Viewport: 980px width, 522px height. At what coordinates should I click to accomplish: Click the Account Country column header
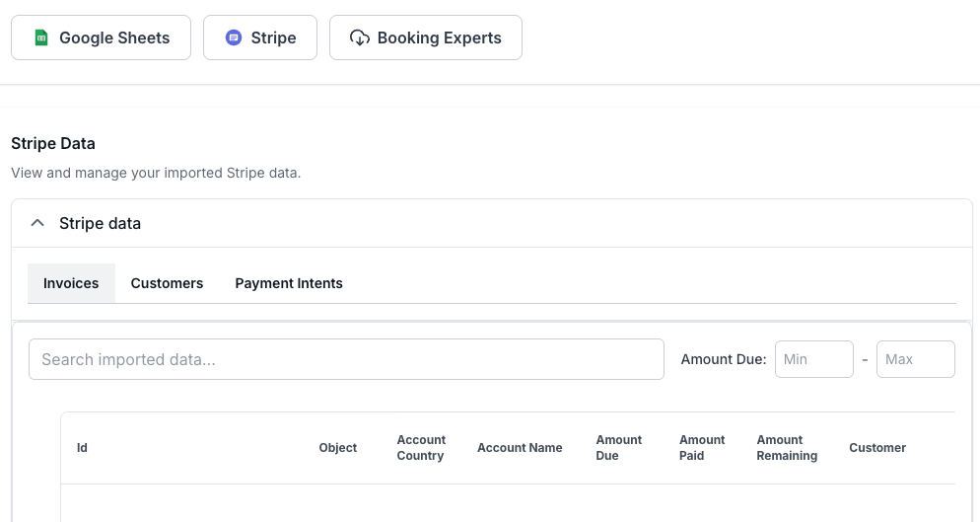[421, 448]
